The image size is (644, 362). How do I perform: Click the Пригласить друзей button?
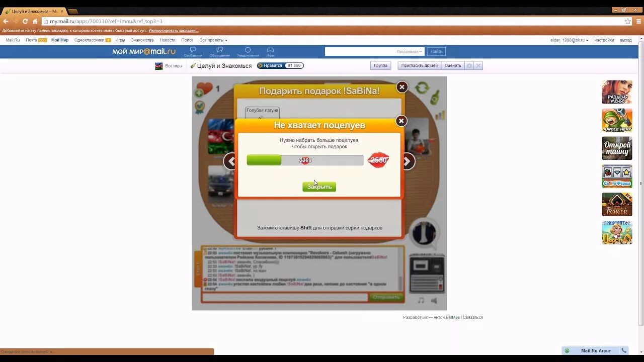420,65
